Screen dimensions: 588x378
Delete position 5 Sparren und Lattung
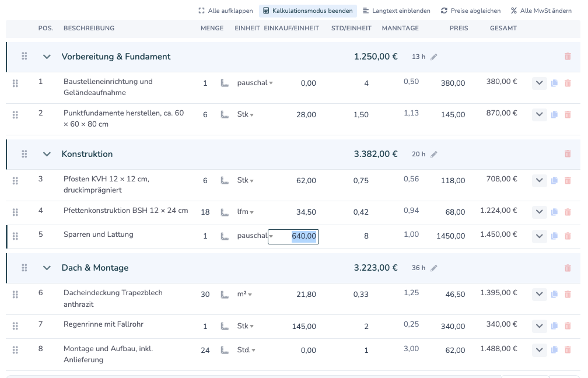(x=568, y=236)
